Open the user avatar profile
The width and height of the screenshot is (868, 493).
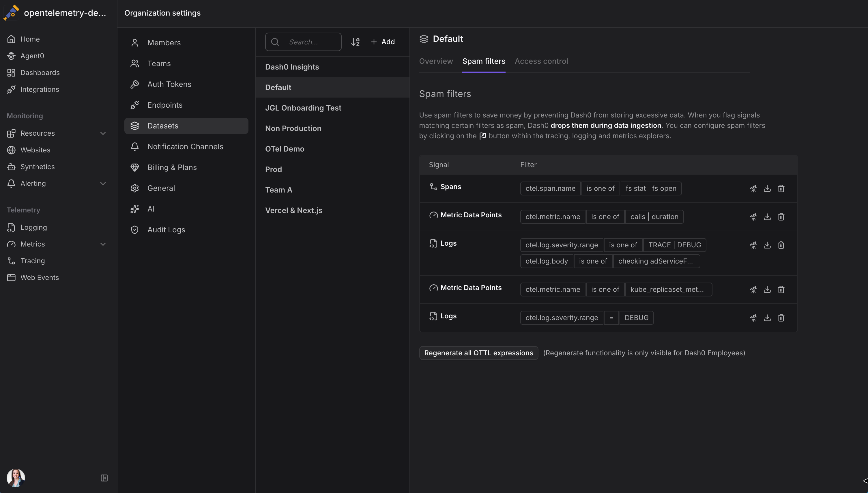click(x=16, y=478)
